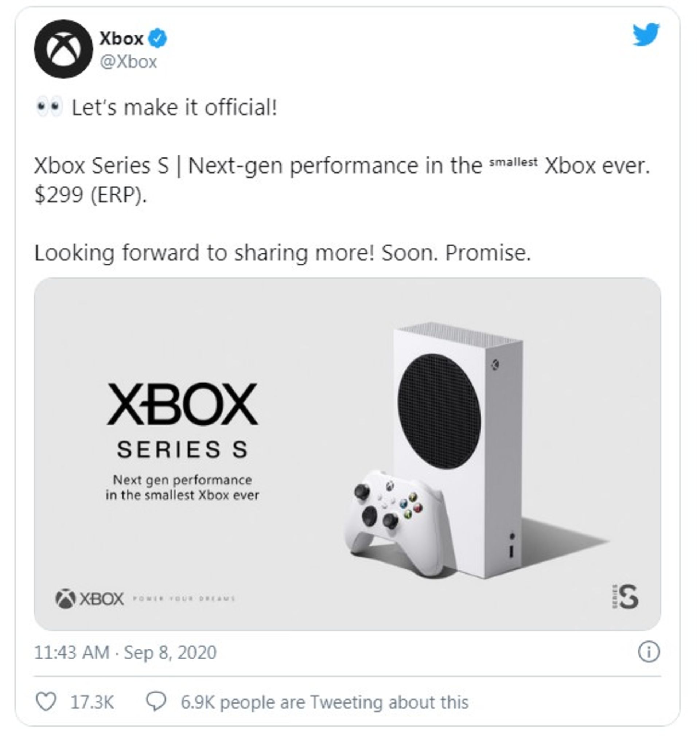Like the tweet with heart icon

[x=46, y=702]
